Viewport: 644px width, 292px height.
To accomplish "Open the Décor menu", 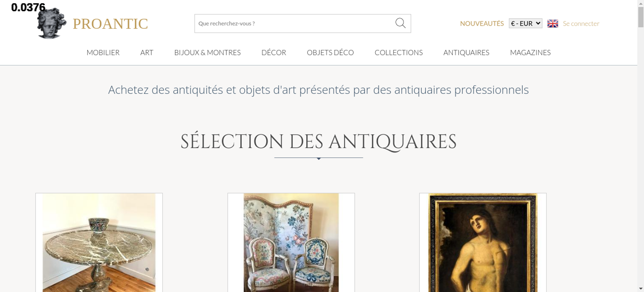I will (274, 52).
